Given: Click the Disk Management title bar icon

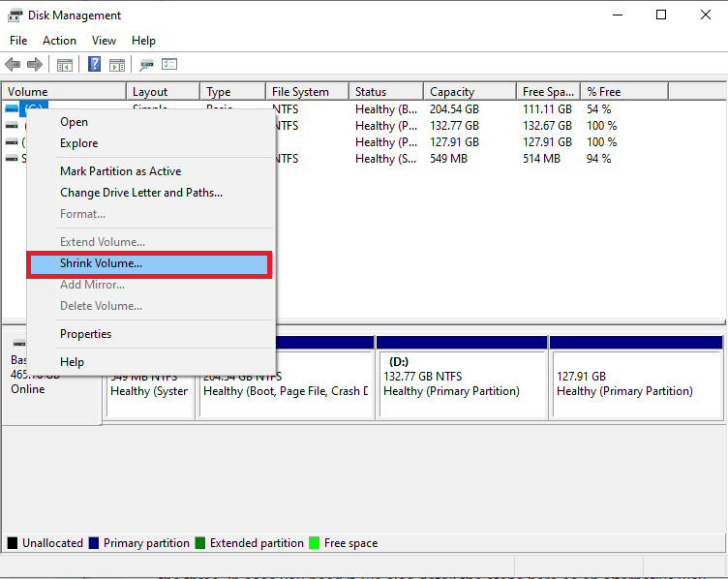Looking at the screenshot, I should pyautogui.click(x=14, y=15).
